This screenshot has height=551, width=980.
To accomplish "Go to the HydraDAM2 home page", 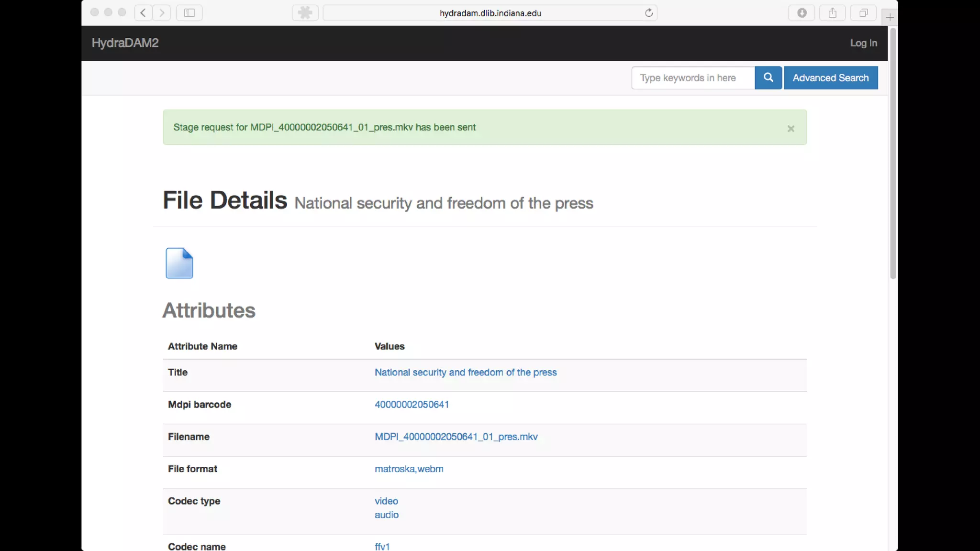I will [x=125, y=43].
